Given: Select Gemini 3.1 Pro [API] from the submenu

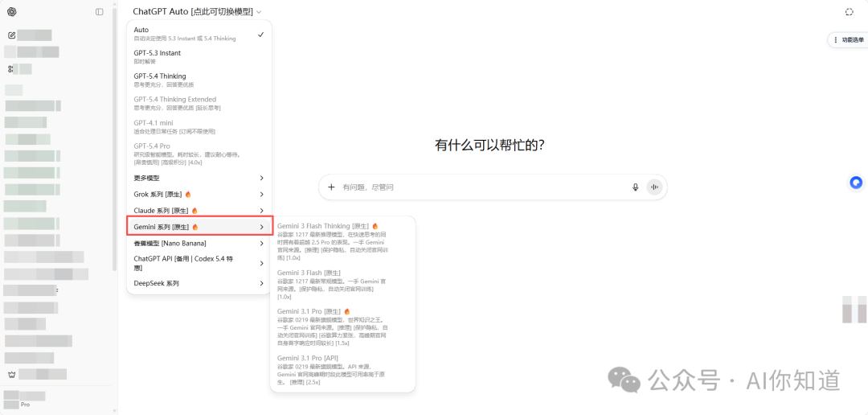Looking at the screenshot, I should point(342,368).
